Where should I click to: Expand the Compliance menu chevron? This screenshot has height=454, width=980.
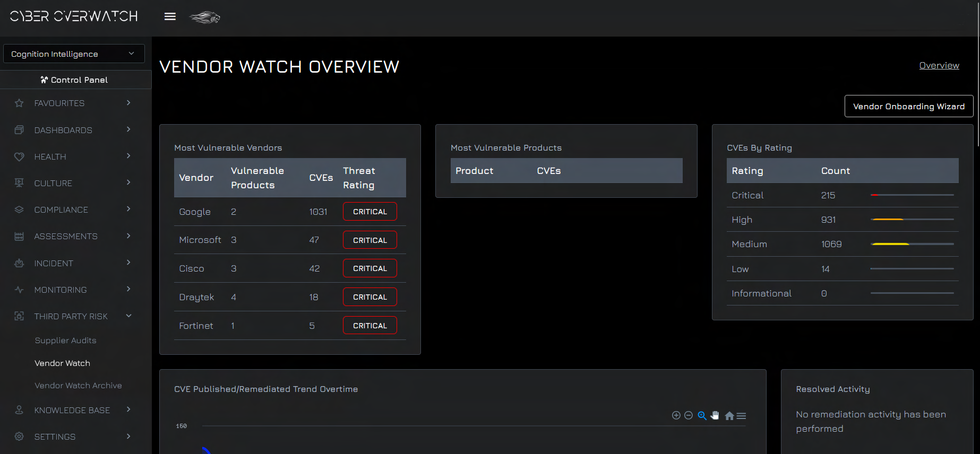[128, 209]
